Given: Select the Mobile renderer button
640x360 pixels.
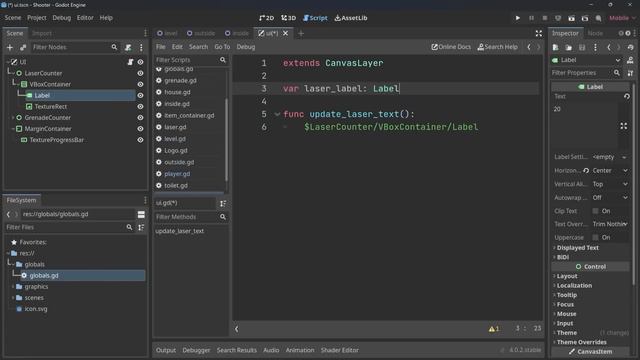Looking at the screenshot, I should pyautogui.click(x=622, y=18).
